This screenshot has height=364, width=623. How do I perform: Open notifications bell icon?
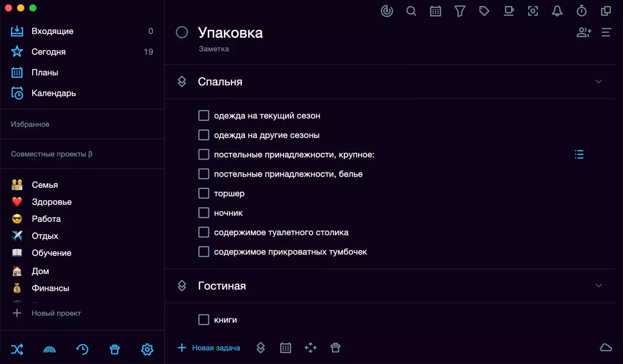pos(557,11)
